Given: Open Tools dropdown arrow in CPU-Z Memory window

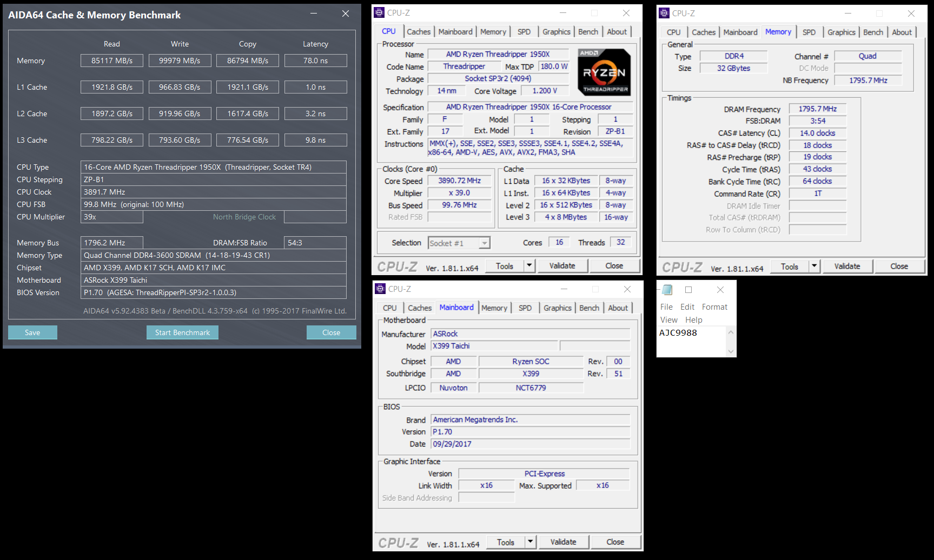Looking at the screenshot, I should (814, 266).
